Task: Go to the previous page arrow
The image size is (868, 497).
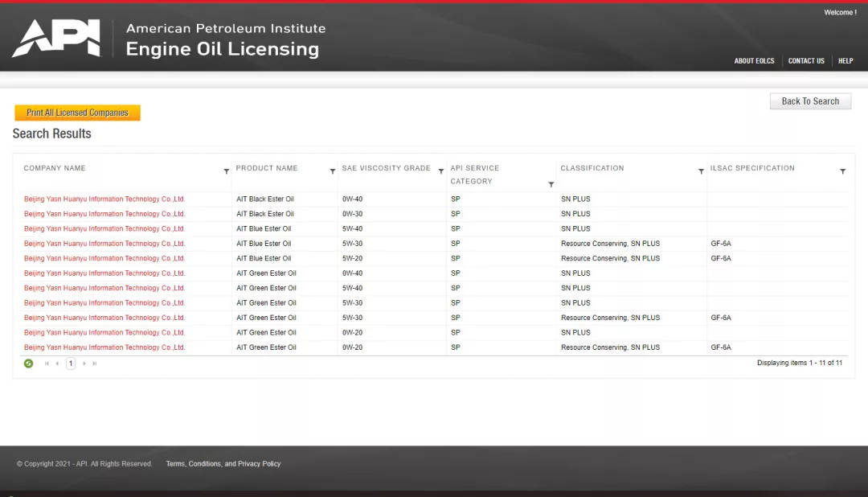Action: pyautogui.click(x=57, y=364)
